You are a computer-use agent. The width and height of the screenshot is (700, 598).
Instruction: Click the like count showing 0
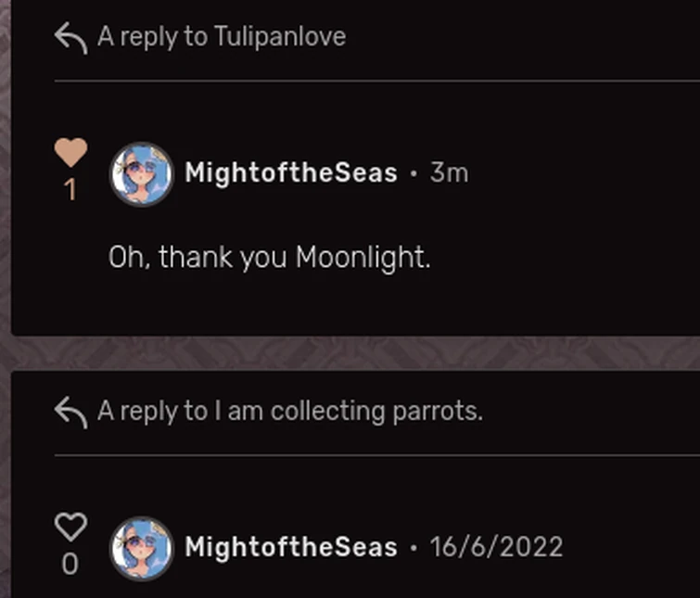click(70, 564)
